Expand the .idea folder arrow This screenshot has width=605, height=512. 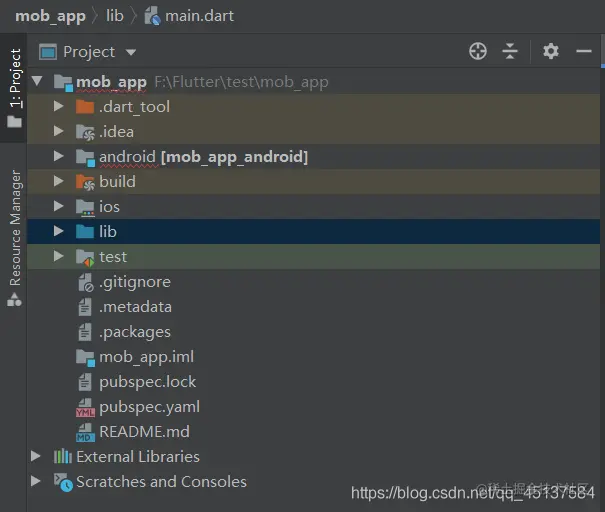coord(58,131)
